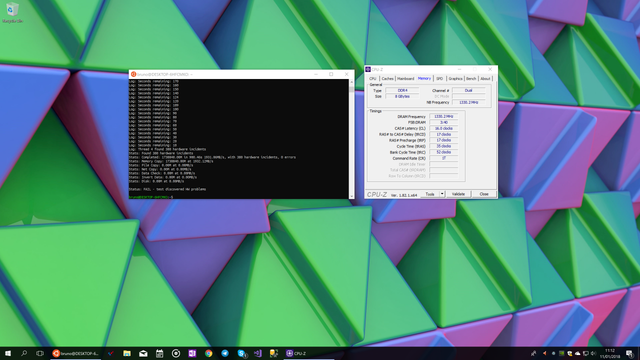The image size is (640, 360).
Task: Click tray icon with yellow warning badge
Action: click(570, 353)
